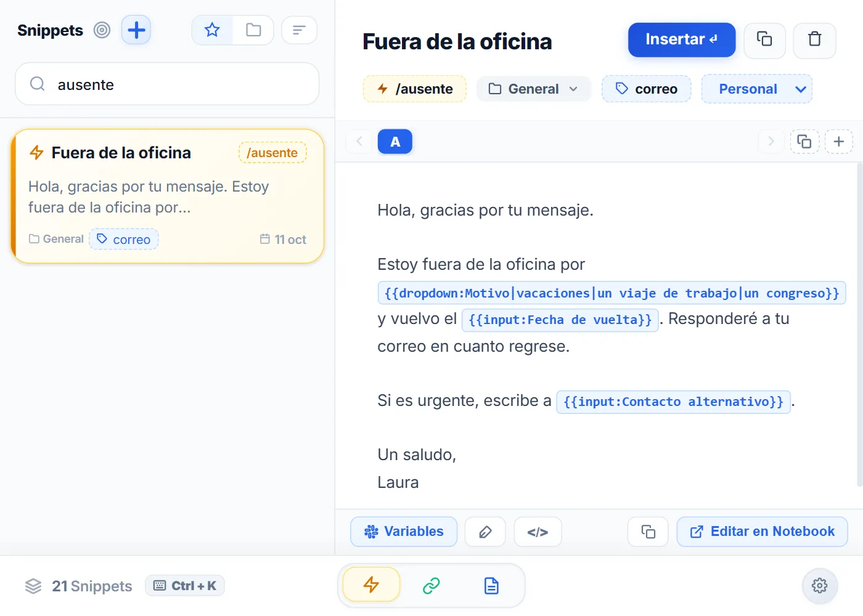Open the Variables panel

click(404, 532)
